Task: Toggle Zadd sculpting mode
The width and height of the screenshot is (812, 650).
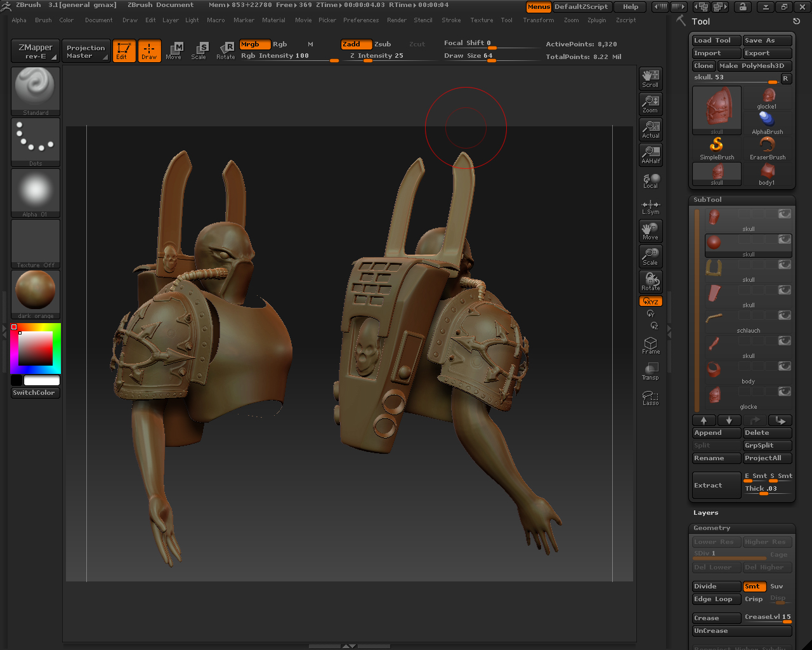Action: 357,44
